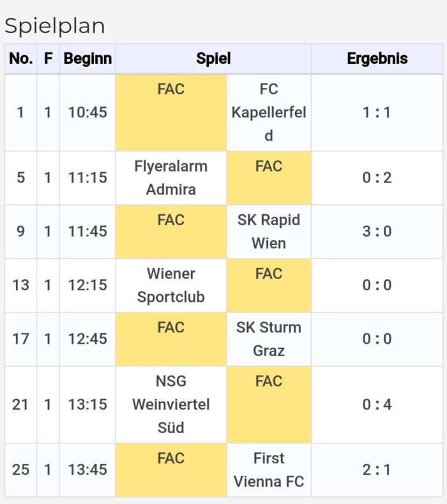The width and height of the screenshot is (447, 504).
Task: Click the 0 : 2 result against Admira
Action: tap(377, 178)
